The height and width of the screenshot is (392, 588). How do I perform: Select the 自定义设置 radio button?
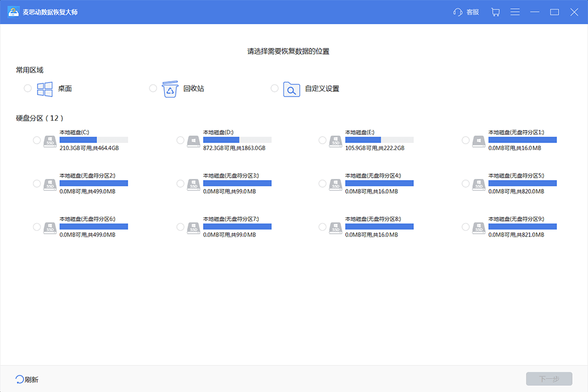click(x=275, y=88)
